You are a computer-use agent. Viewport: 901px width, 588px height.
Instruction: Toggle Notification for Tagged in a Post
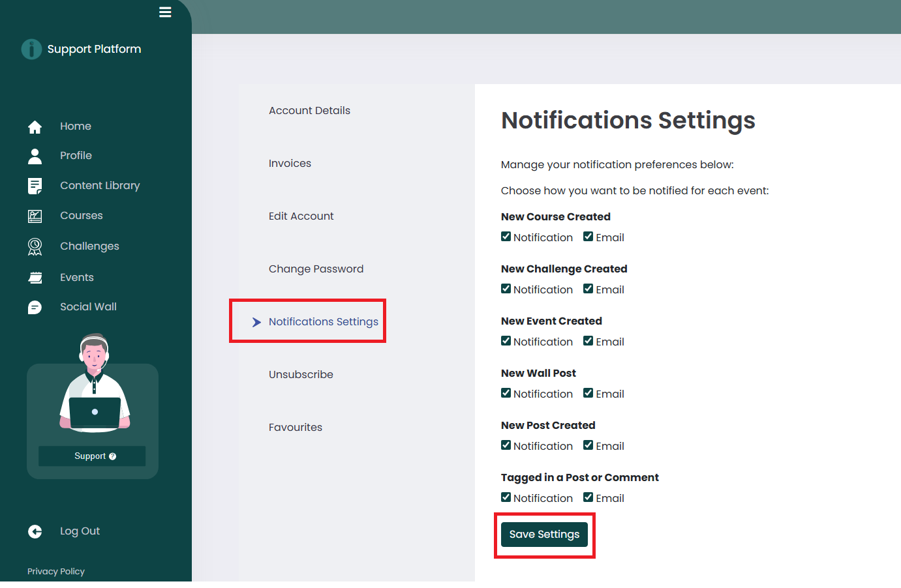click(x=506, y=497)
